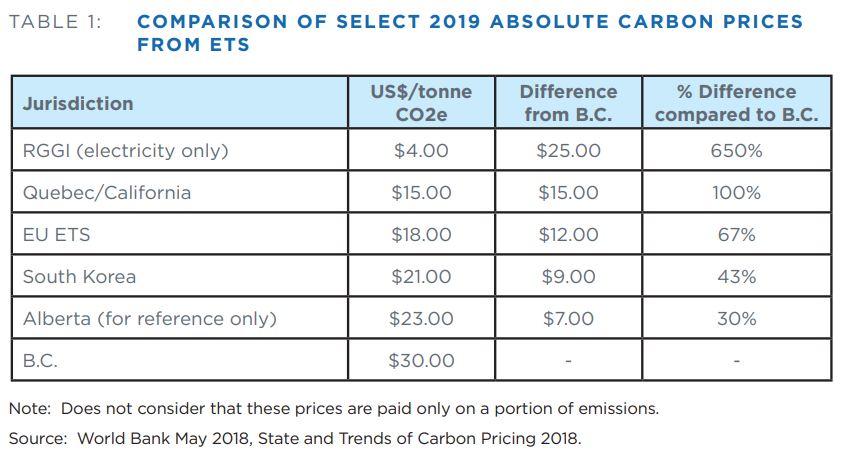Screen dimensions: 850x458
Task: Click the "% Difference compared to B.C." header
Action: coord(736,103)
